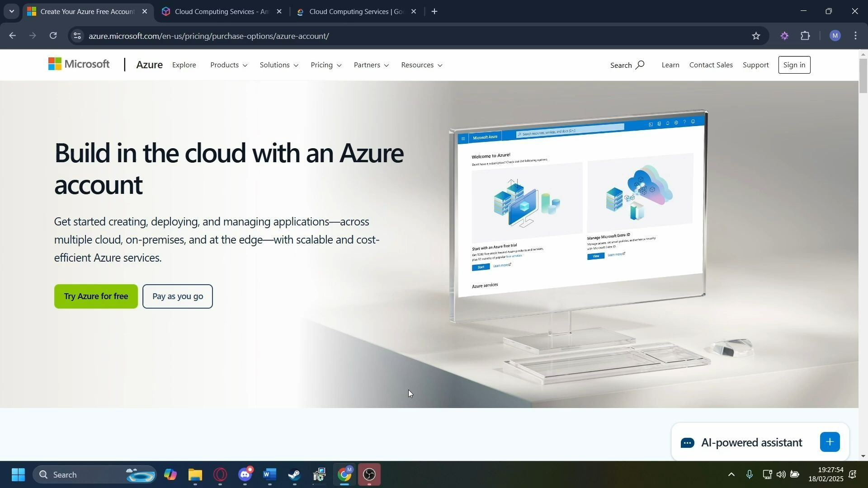The width and height of the screenshot is (868, 488).
Task: Open Opera browser from the taskbar
Action: [x=220, y=475]
